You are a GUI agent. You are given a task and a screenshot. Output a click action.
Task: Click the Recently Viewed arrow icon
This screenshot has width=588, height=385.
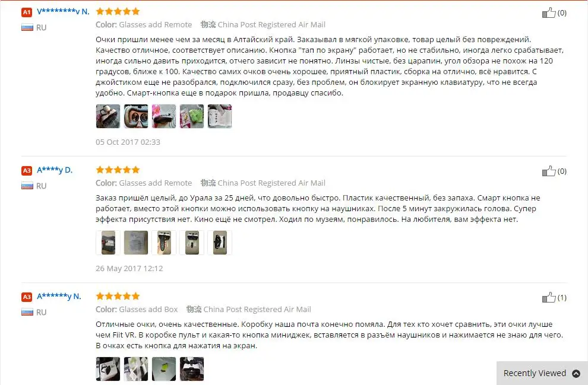coord(576,373)
